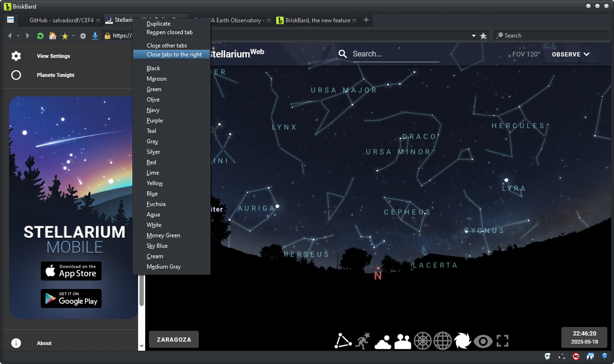Screen dimensions: 614x364
Task: Reload the page with green refresh icon
Action: click(x=40, y=36)
